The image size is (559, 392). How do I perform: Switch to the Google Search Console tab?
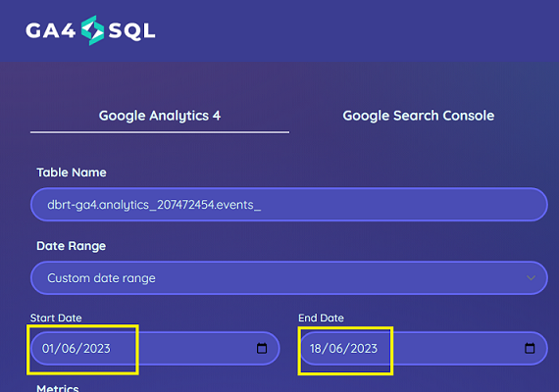pyautogui.click(x=419, y=116)
